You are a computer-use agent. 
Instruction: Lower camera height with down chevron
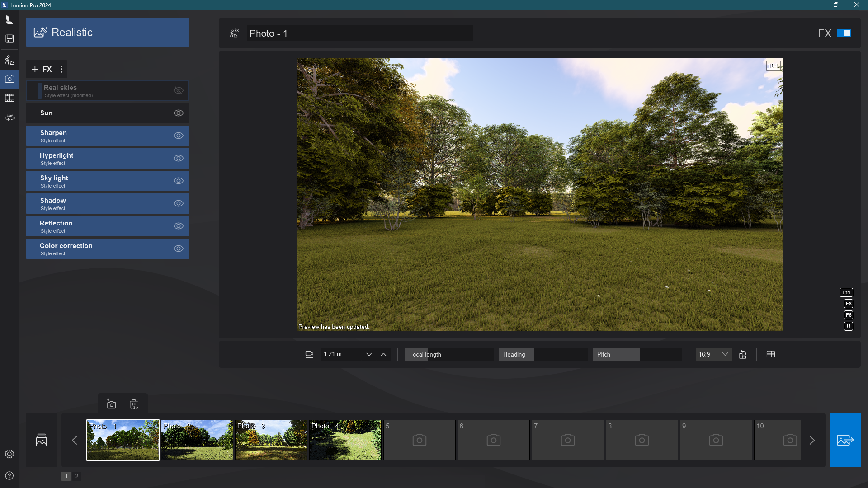click(x=369, y=354)
